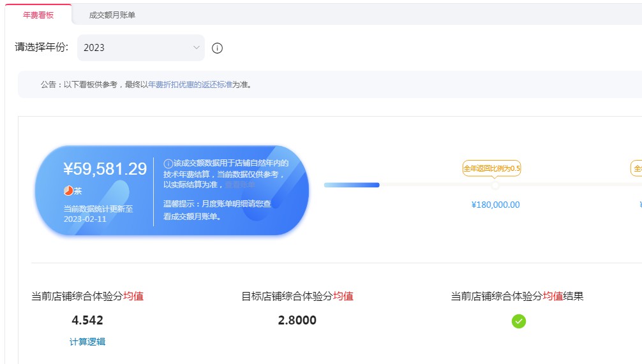Screen dimensions: 642x364
Task: Click the update date 2023-02-11 text
Action: (x=85, y=219)
